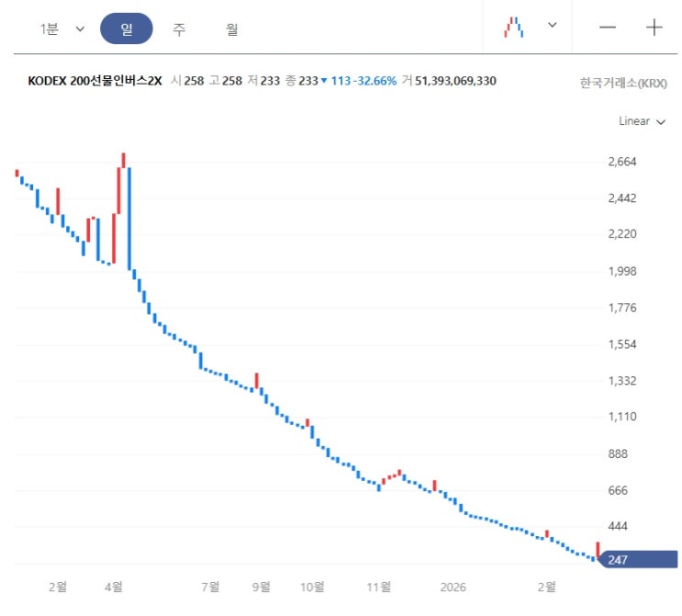Click the low price 저 233 value
The height and width of the screenshot is (616, 682).
click(x=263, y=81)
